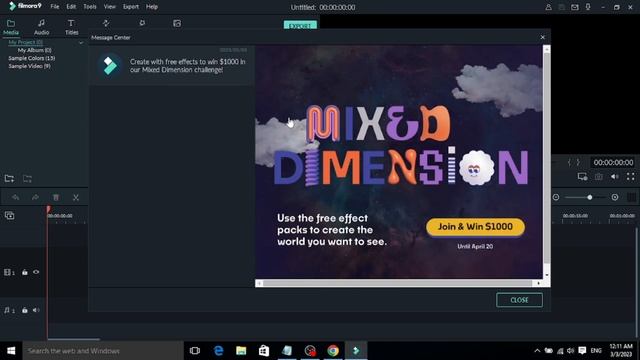Toggle preview fullscreen icon
The width and height of the screenshot is (640, 360).
631,177
